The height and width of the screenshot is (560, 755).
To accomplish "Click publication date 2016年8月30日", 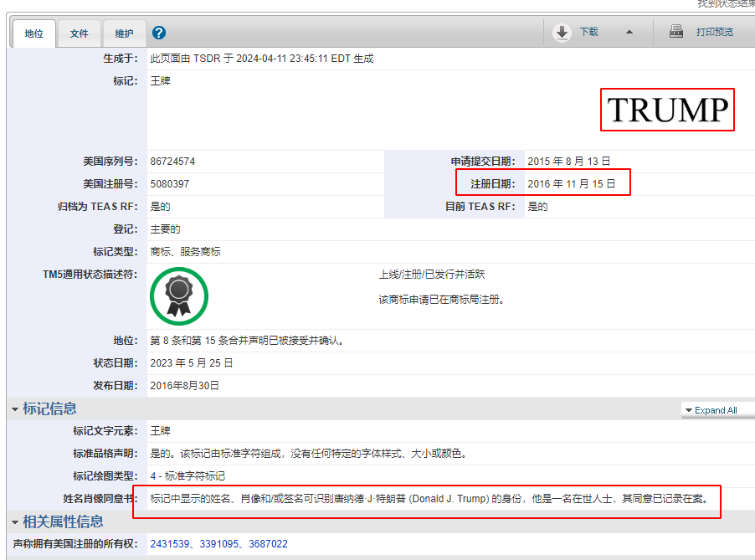I will (x=184, y=386).
